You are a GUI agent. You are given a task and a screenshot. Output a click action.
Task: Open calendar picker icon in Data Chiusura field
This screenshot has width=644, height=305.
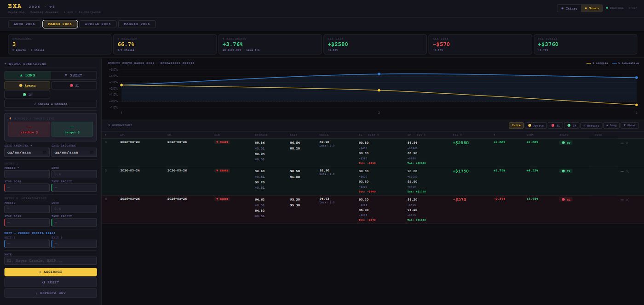92,152
